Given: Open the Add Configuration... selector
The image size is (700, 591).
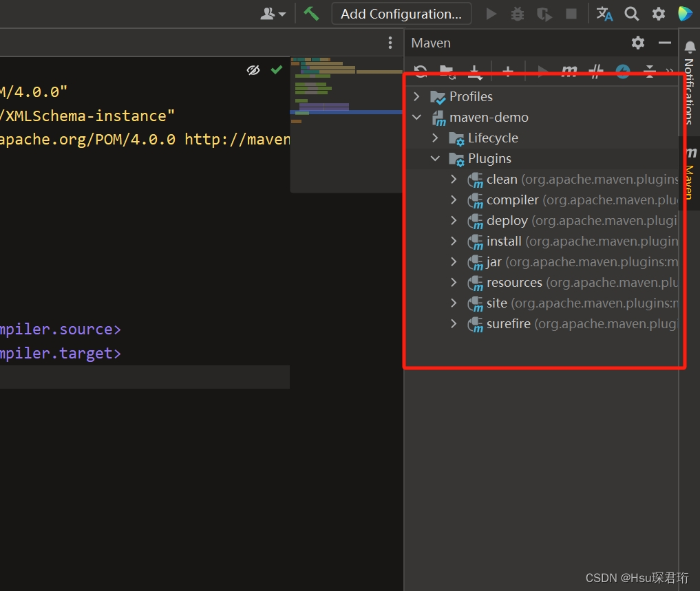Looking at the screenshot, I should pos(401,14).
